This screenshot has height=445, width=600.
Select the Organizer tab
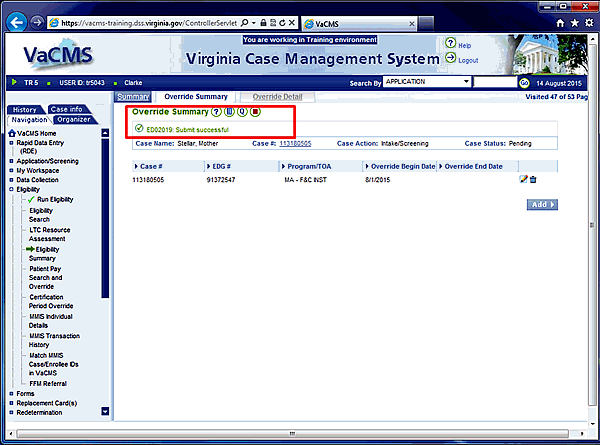(x=75, y=119)
